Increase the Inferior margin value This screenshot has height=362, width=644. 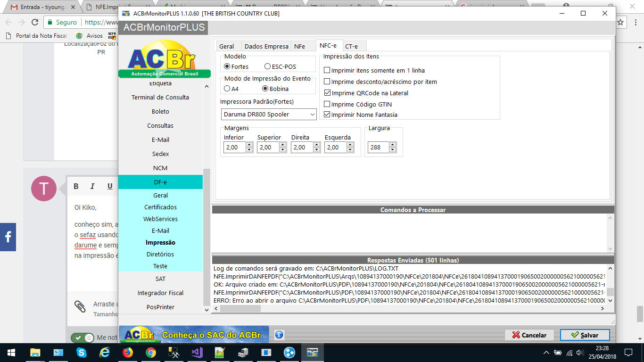(249, 145)
